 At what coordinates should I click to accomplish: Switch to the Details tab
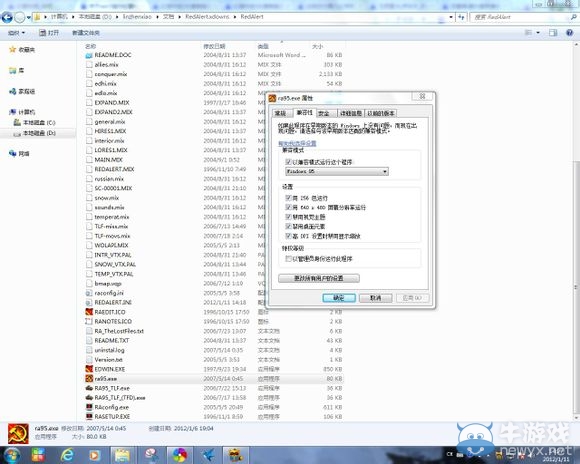point(351,113)
